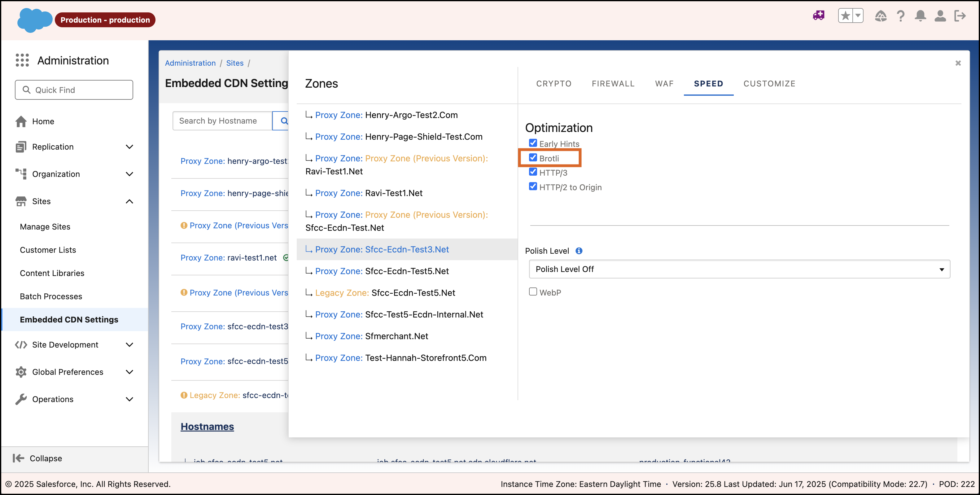The image size is (980, 495).
Task: Click the Sites breadcrumb link
Action: [235, 63]
